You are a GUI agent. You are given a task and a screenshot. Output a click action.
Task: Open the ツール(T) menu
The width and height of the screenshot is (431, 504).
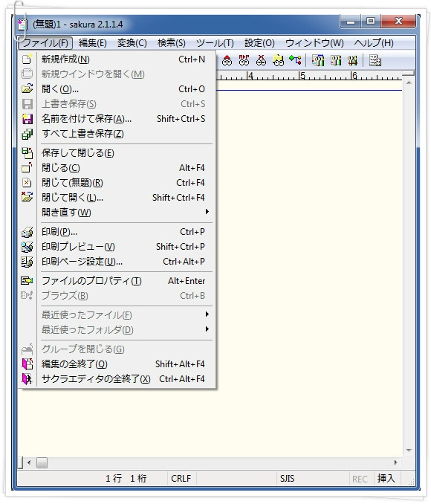point(215,43)
